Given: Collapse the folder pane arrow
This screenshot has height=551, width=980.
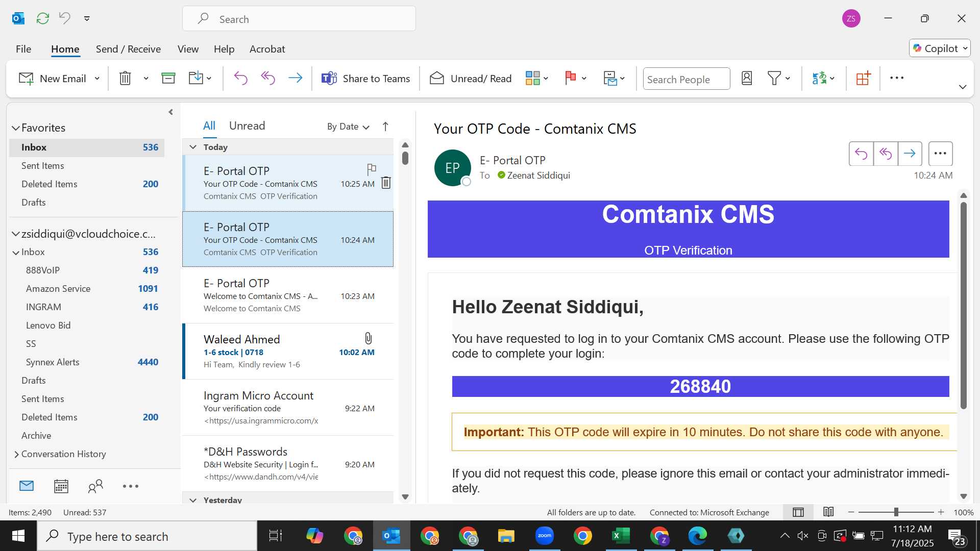Looking at the screenshot, I should click(x=170, y=112).
